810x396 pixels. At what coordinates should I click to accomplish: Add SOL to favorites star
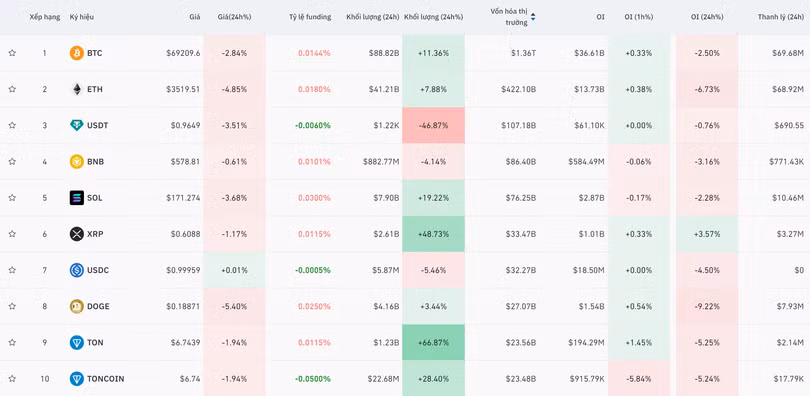point(12,197)
